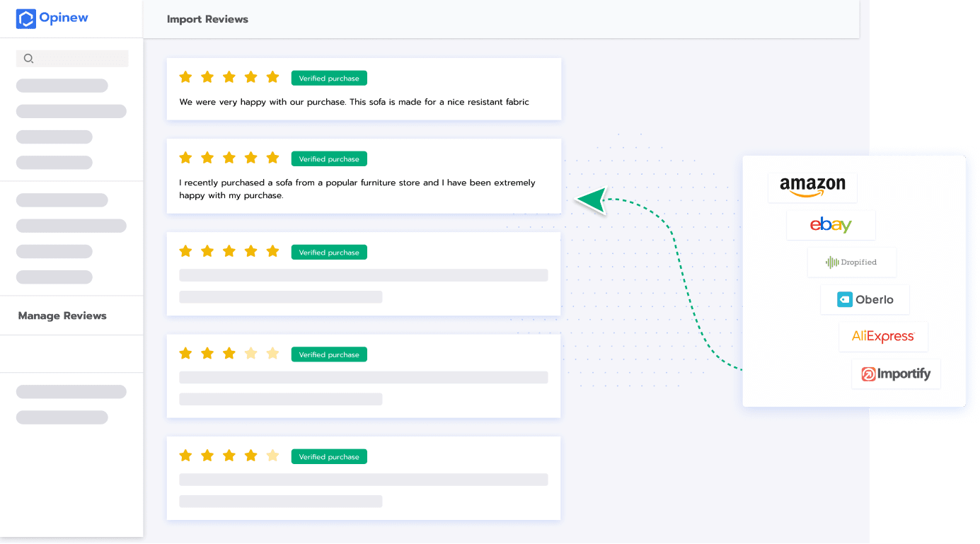Click Verified purchase badge on 'We were very happy' review
This screenshot has width=980, height=544.
tap(329, 79)
